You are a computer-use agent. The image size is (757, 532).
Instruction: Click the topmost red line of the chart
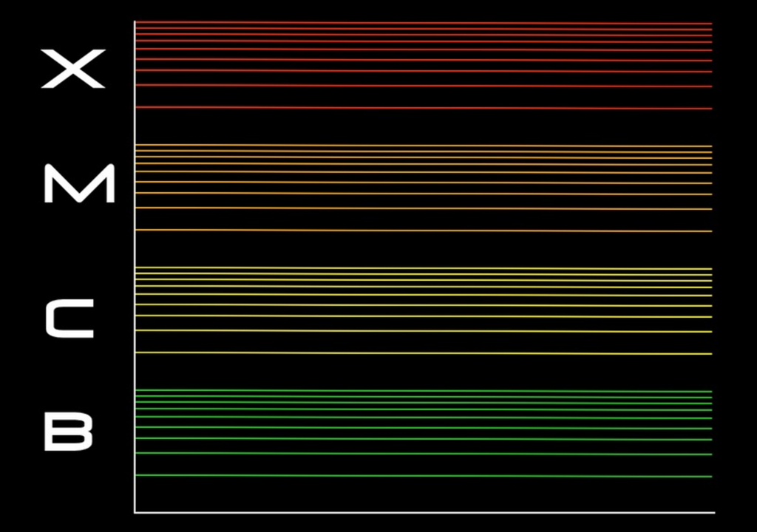click(423, 23)
